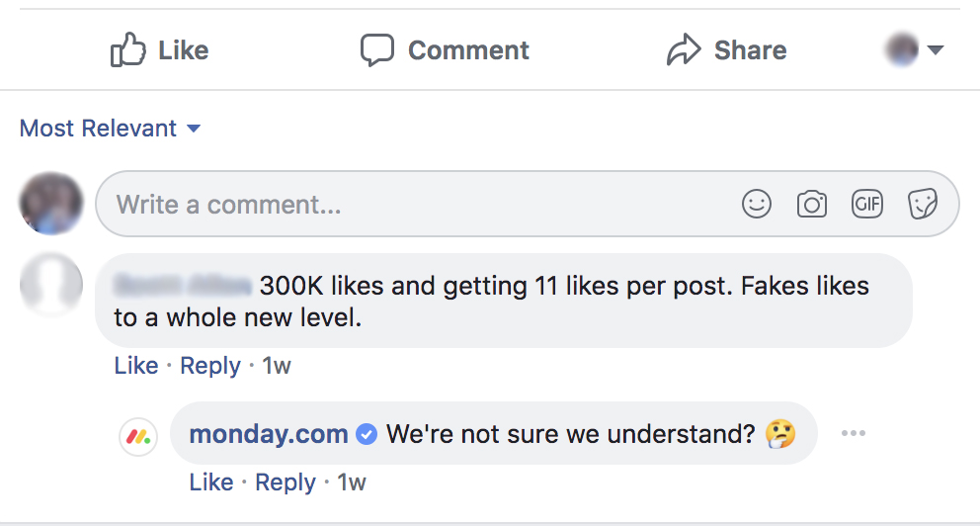This screenshot has width=980, height=526.
Task: Open the emoji picker in the comment box
Action: click(x=757, y=205)
